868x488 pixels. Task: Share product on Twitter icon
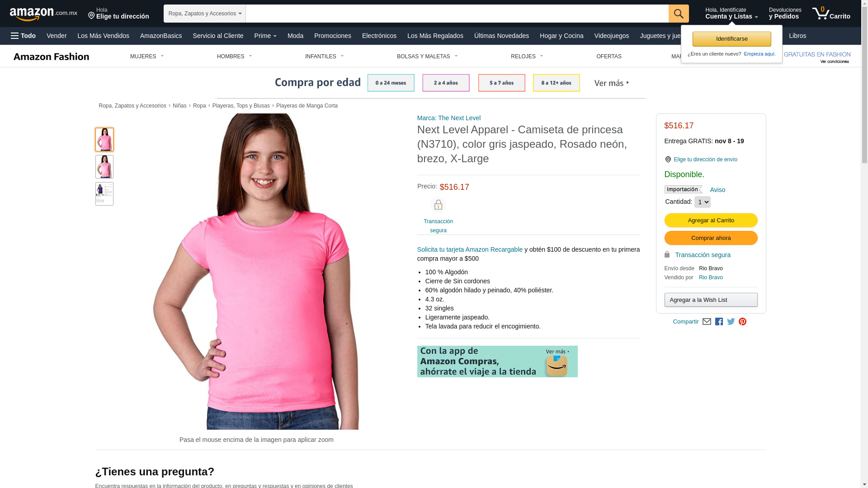point(731,322)
